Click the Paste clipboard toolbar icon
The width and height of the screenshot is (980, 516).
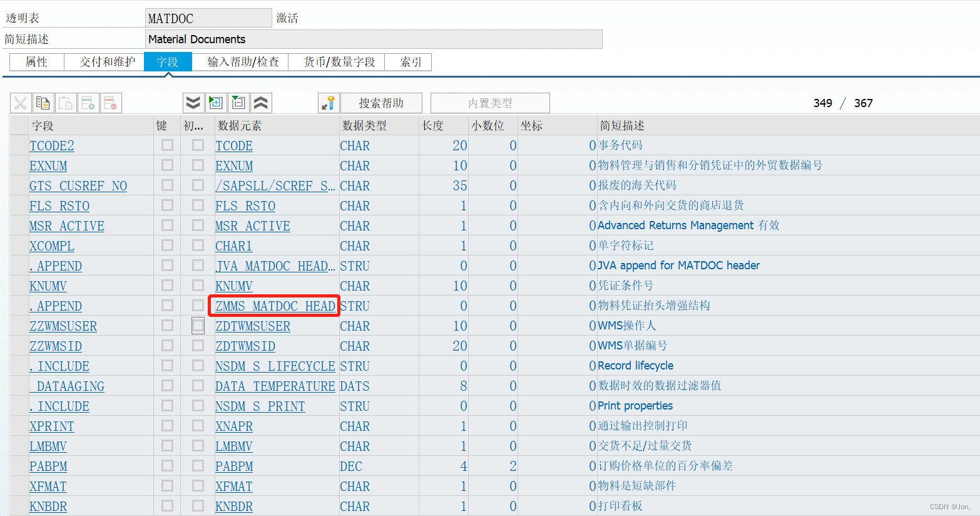[x=66, y=103]
